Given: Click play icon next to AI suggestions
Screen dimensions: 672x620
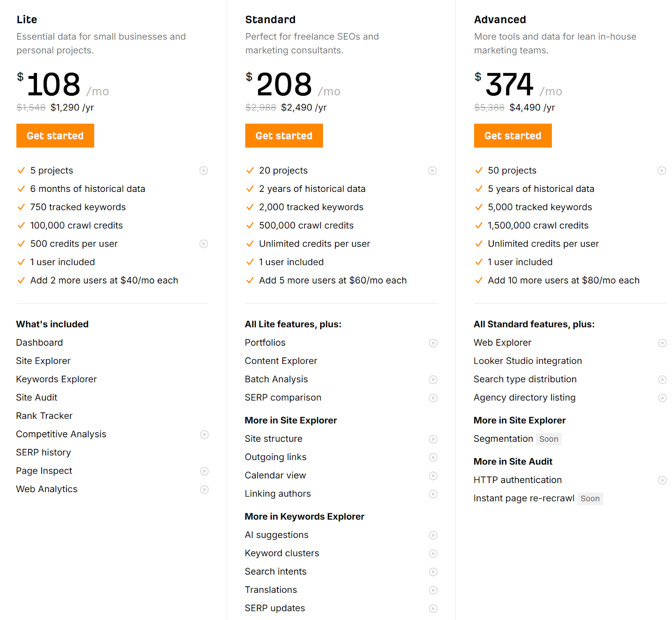Looking at the screenshot, I should tap(433, 535).
